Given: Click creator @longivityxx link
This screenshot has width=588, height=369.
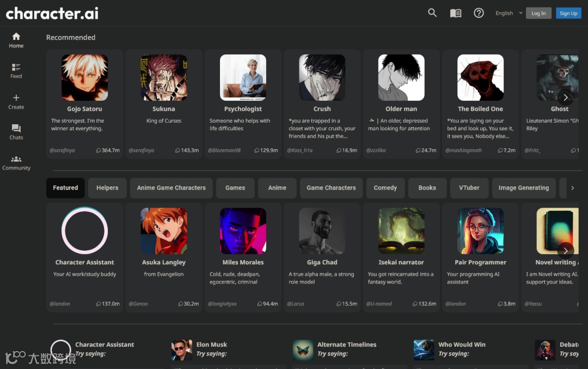Looking at the screenshot, I should (x=222, y=304).
